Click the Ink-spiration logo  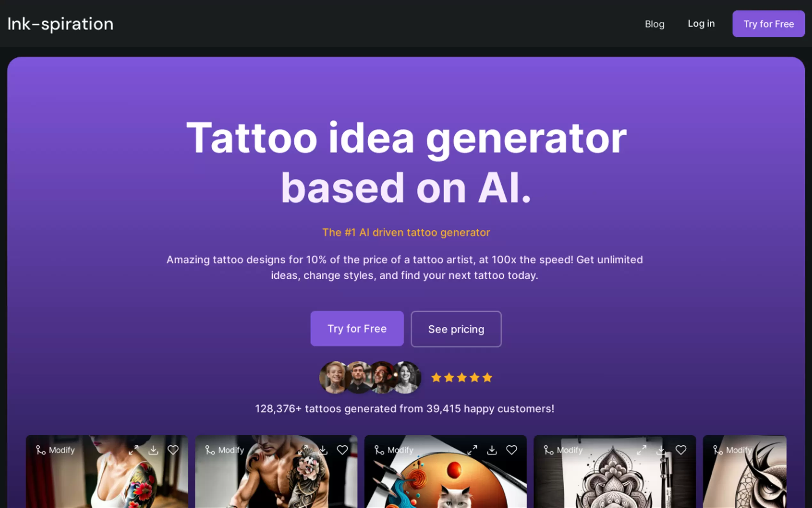coord(60,24)
